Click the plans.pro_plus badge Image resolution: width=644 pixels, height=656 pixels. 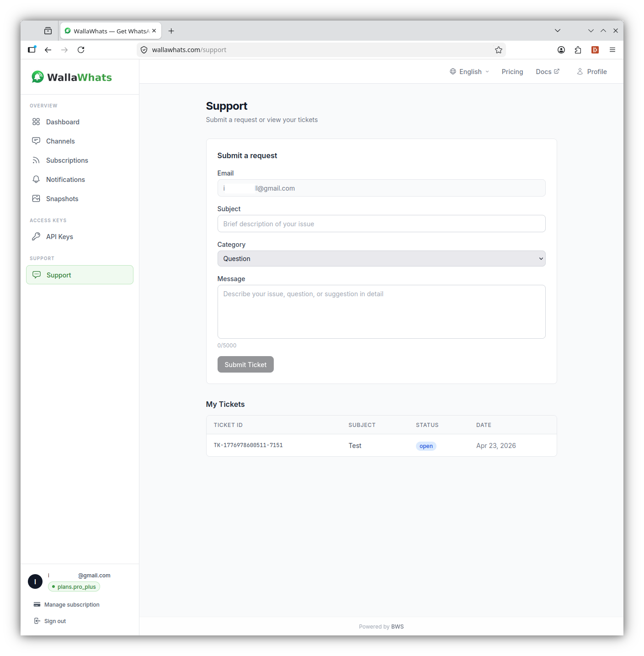74,587
